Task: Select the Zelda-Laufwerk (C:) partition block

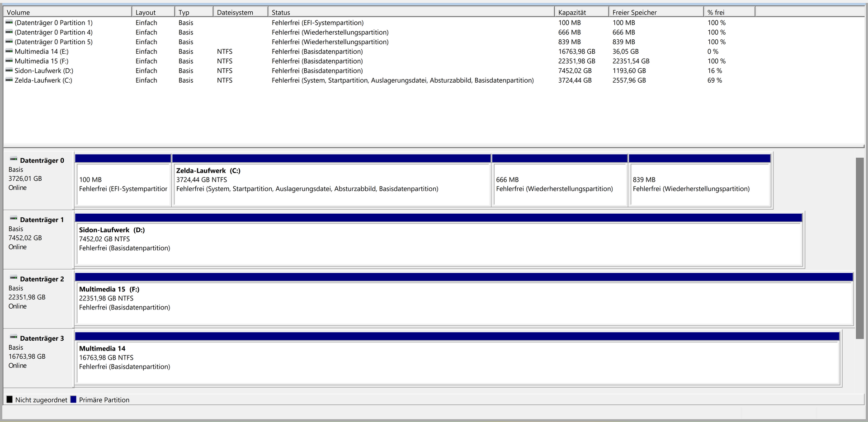Action: (x=332, y=181)
